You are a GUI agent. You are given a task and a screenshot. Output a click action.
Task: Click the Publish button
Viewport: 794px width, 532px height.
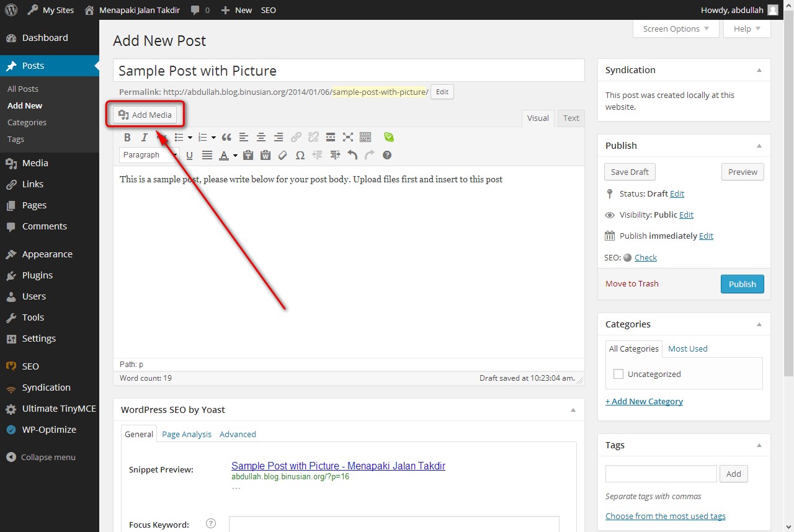(743, 284)
